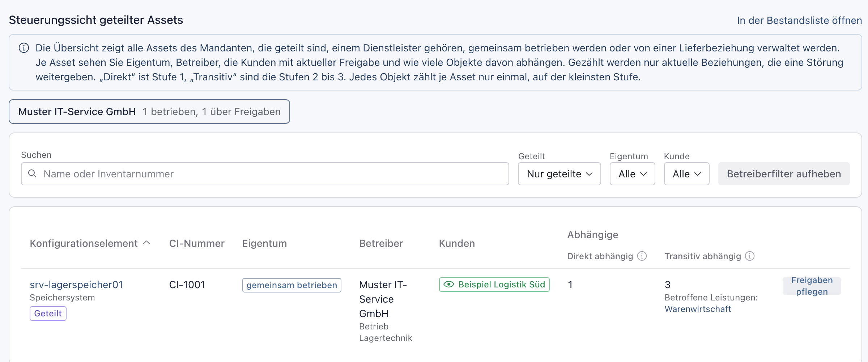The width and height of the screenshot is (868, 362).
Task: Click the Kunden column header
Action: (457, 243)
